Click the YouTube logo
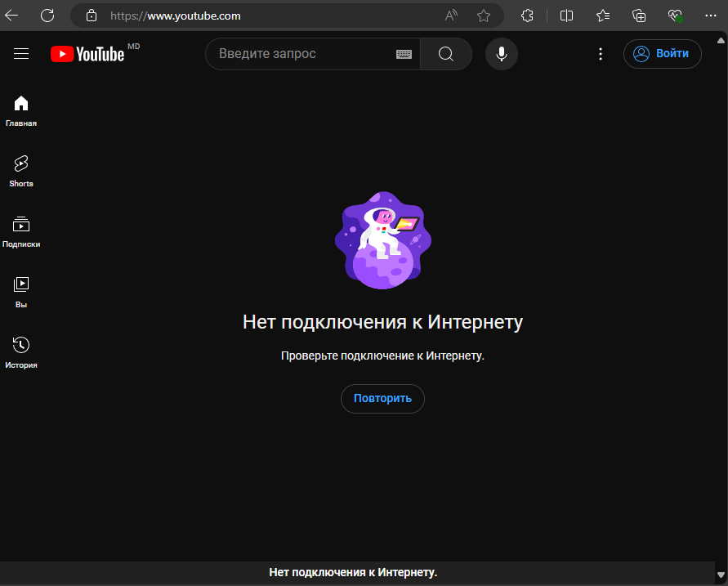 [x=87, y=54]
